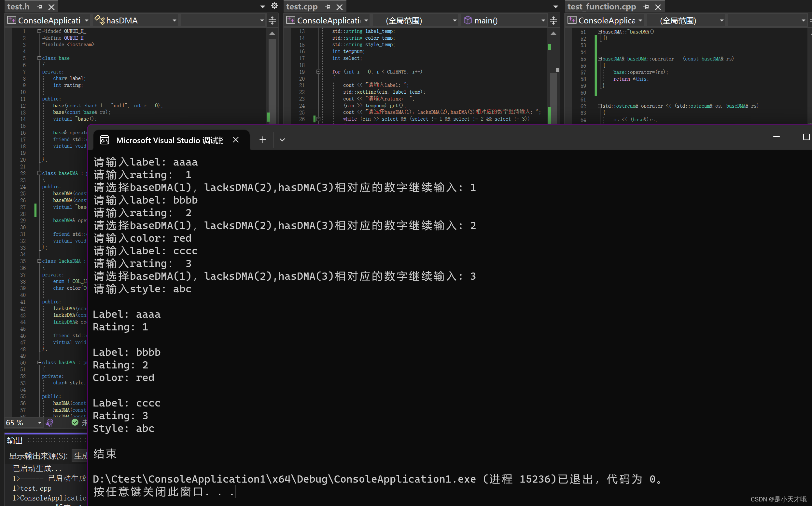
Task: Open the 生成 output source selector
Action: [80, 456]
